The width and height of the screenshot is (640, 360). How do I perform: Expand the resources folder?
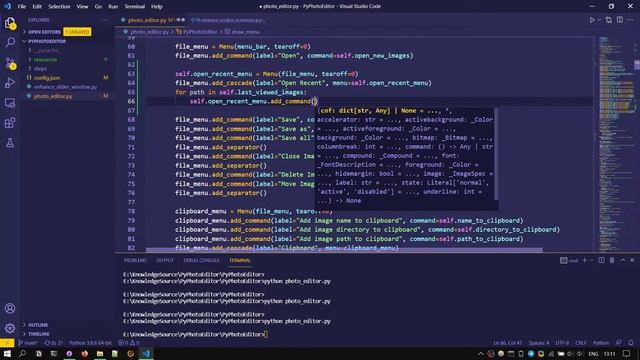pyautogui.click(x=45, y=60)
